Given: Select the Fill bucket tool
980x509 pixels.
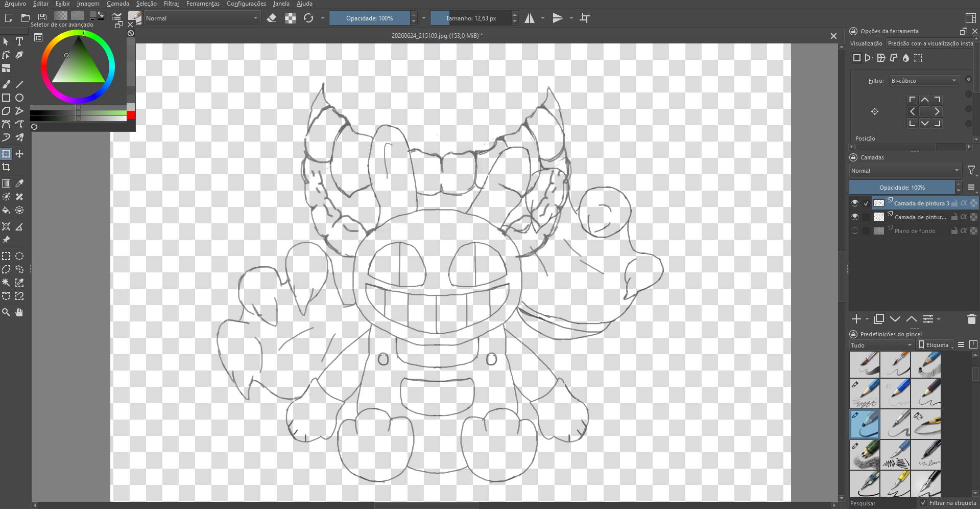Looking at the screenshot, I should 6,210.
